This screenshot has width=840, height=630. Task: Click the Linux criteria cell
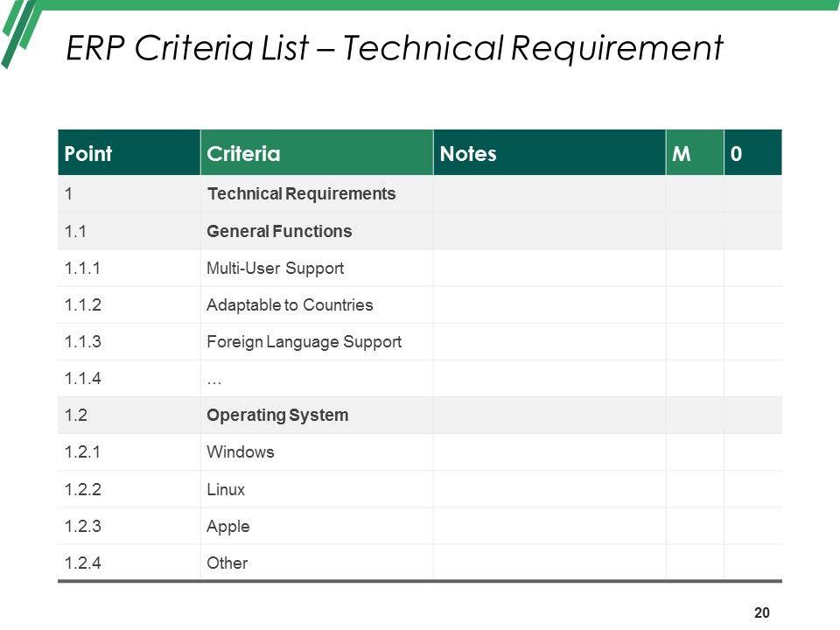coord(226,490)
